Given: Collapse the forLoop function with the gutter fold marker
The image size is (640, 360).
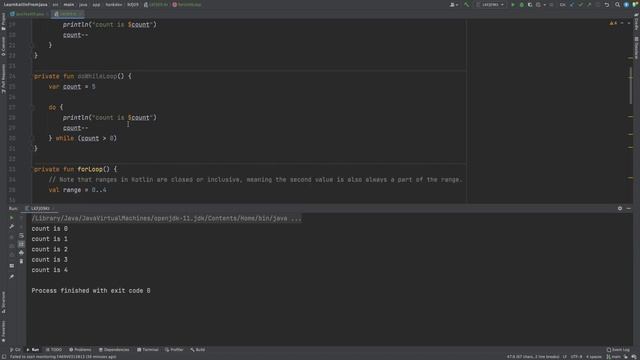Looking at the screenshot, I should [31, 169].
